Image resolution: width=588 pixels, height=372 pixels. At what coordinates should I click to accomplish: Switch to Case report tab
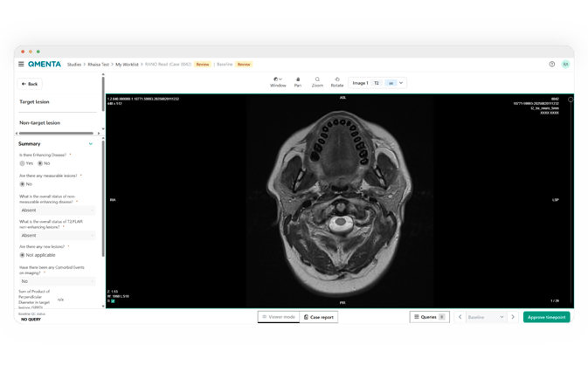point(319,317)
